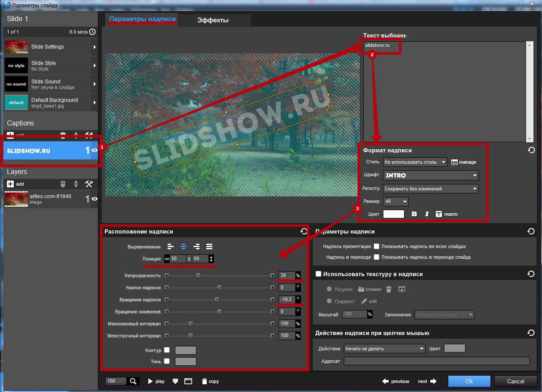
Task: Check Показывать надпись во всех слайдах
Action: (377, 247)
